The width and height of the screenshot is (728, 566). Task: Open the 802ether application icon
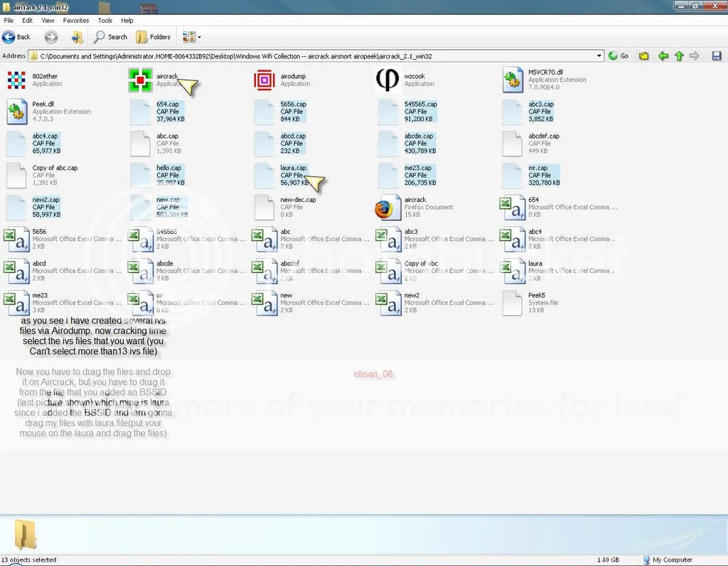(16, 80)
